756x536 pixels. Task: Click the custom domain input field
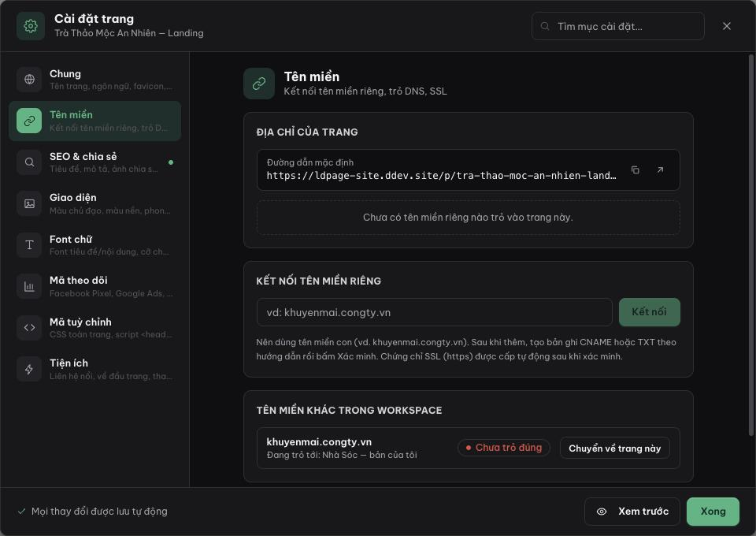pyautogui.click(x=435, y=312)
